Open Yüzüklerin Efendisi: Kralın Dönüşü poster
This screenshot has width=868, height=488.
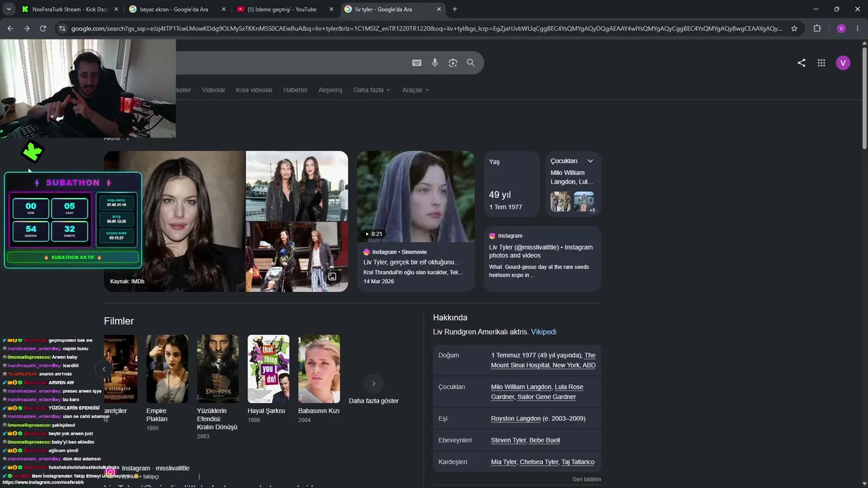[x=218, y=369]
